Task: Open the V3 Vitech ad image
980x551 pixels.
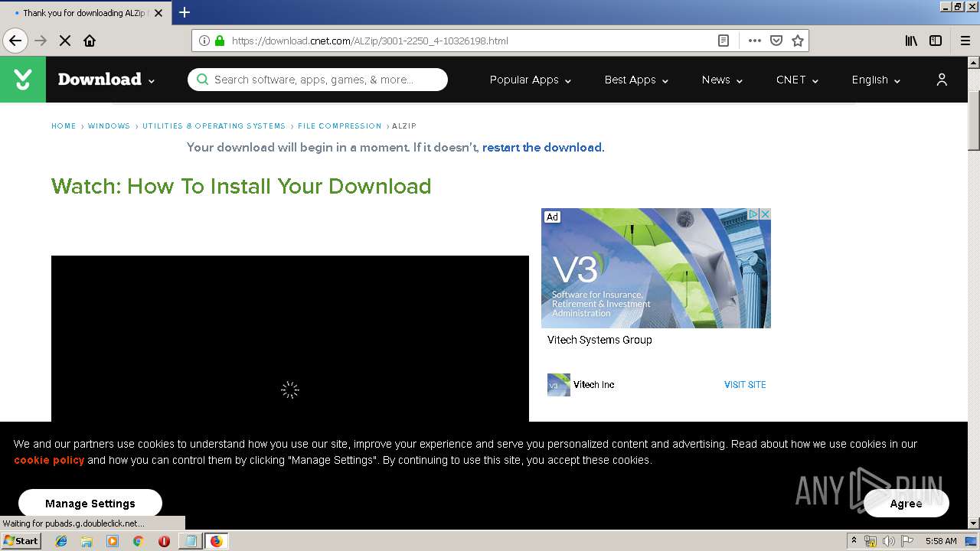Action: (656, 268)
